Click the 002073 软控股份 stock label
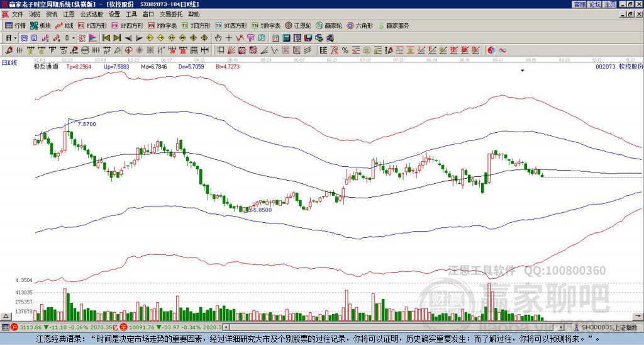The height and width of the screenshot is (345, 644). point(619,66)
